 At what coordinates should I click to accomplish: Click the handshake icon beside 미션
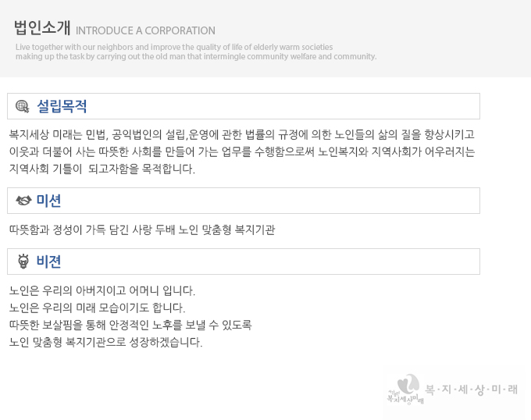[23, 201]
